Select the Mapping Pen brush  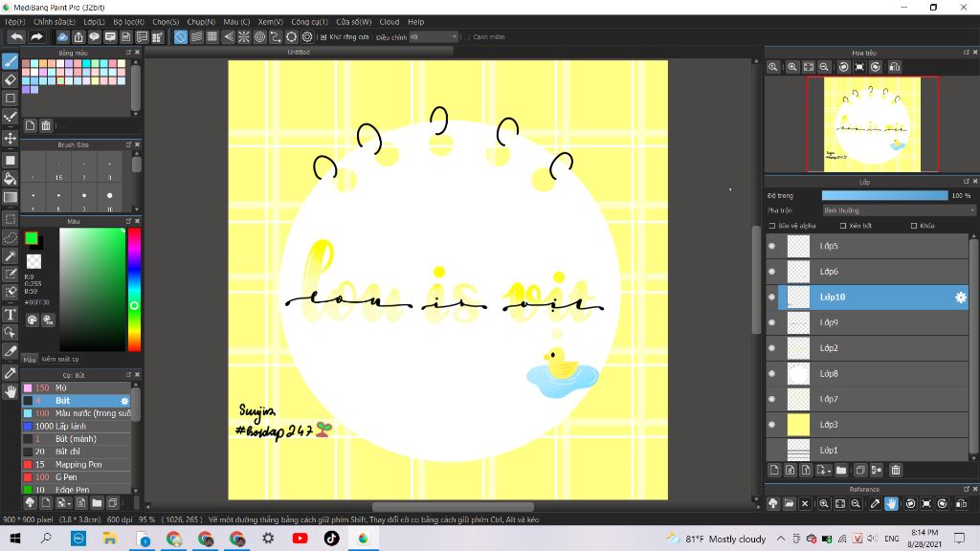pyautogui.click(x=77, y=465)
